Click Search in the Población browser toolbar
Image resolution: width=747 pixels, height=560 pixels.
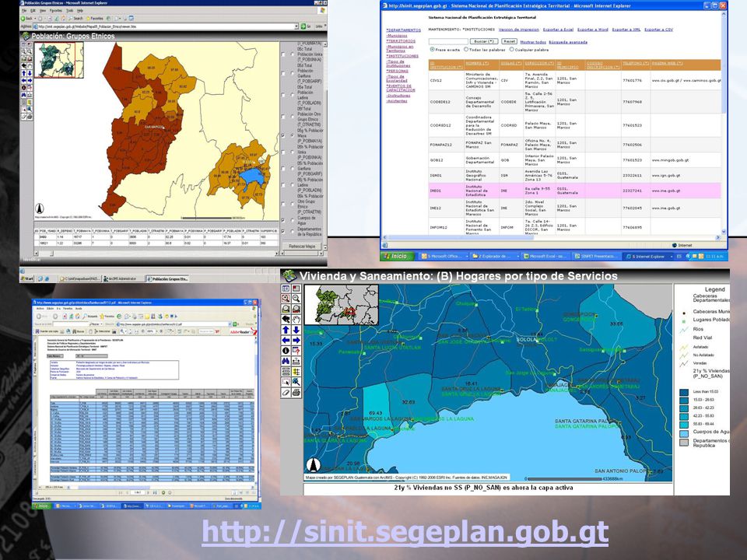[x=76, y=18]
